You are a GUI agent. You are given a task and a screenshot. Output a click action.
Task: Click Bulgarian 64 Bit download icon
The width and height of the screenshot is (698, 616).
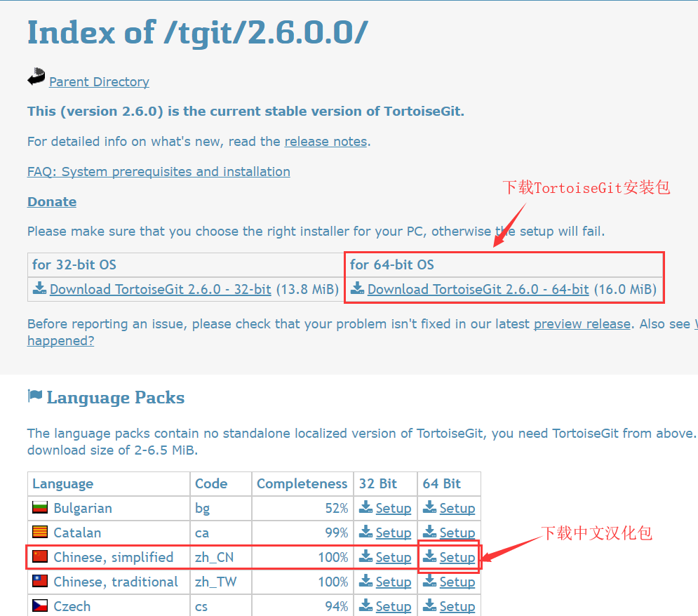click(x=429, y=507)
